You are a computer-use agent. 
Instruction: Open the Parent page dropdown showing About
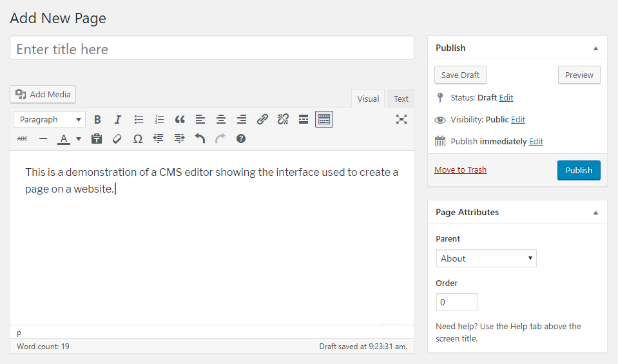tap(486, 258)
